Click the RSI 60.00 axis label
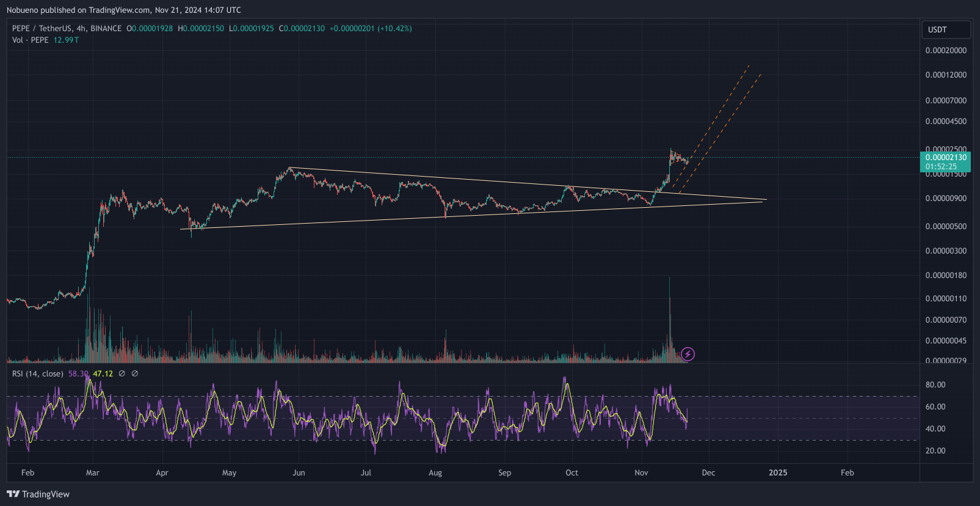The width and height of the screenshot is (980, 506). [x=935, y=407]
